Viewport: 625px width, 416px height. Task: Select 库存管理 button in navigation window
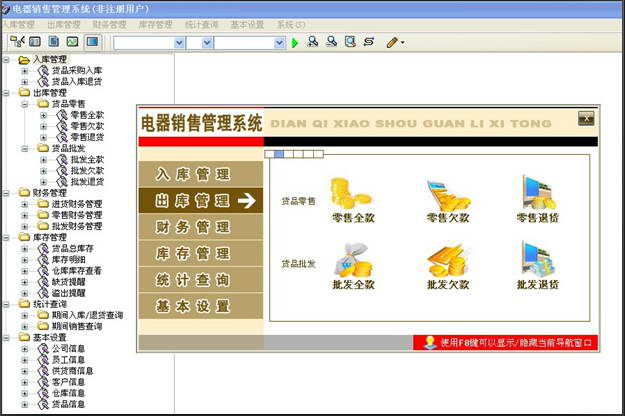[x=201, y=253]
